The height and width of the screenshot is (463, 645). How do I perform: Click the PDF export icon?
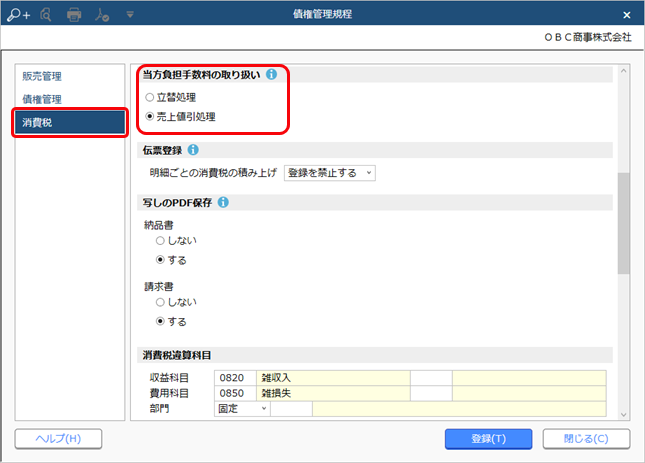point(102,15)
